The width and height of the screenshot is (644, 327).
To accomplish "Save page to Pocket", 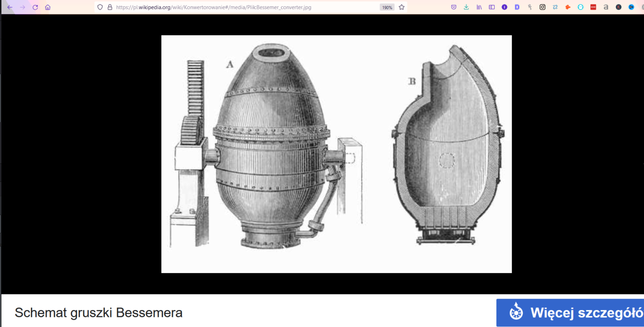I will [454, 7].
